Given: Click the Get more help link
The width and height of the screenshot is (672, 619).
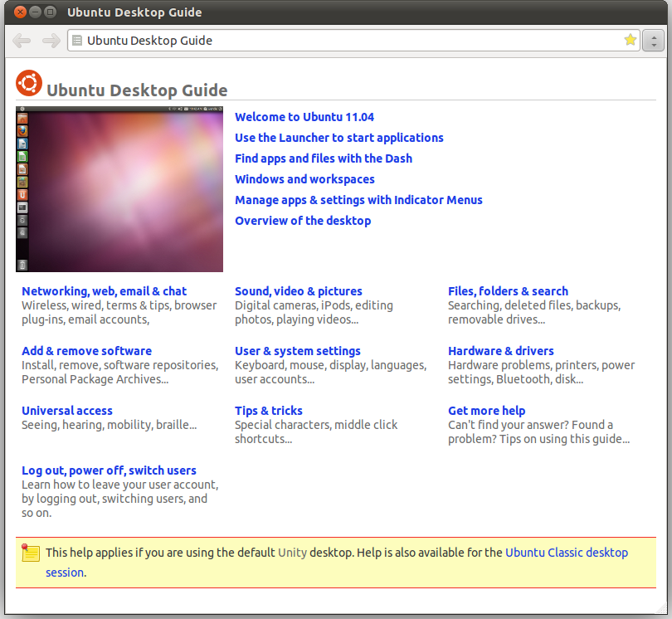Looking at the screenshot, I should (x=486, y=411).
